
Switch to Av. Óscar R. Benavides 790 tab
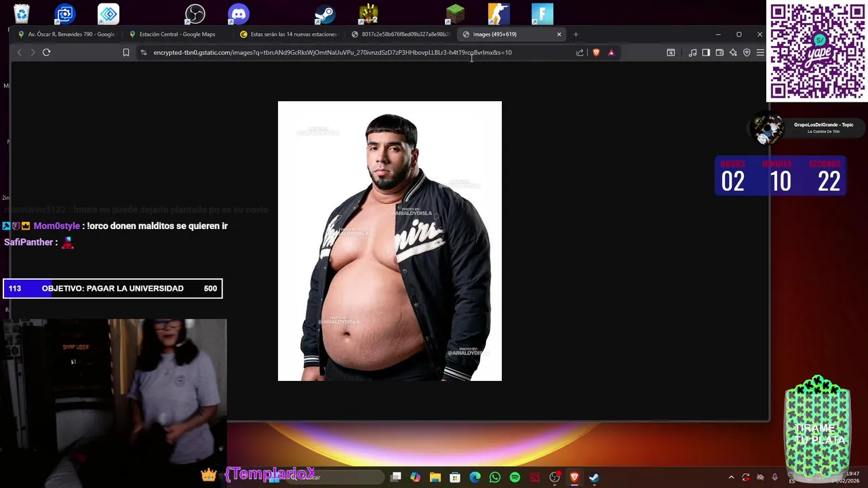pyautogui.click(x=66, y=34)
